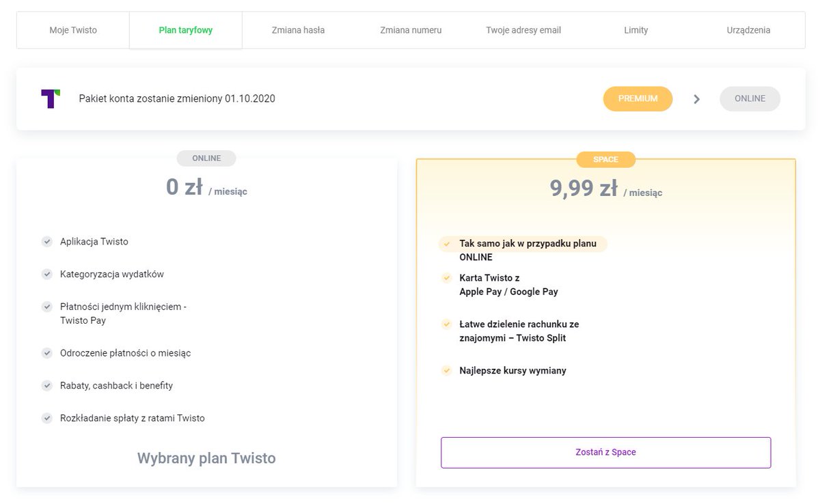Click Odroczenie płatności o miesiąc text
The width and height of the screenshot is (820, 504).
(x=126, y=353)
